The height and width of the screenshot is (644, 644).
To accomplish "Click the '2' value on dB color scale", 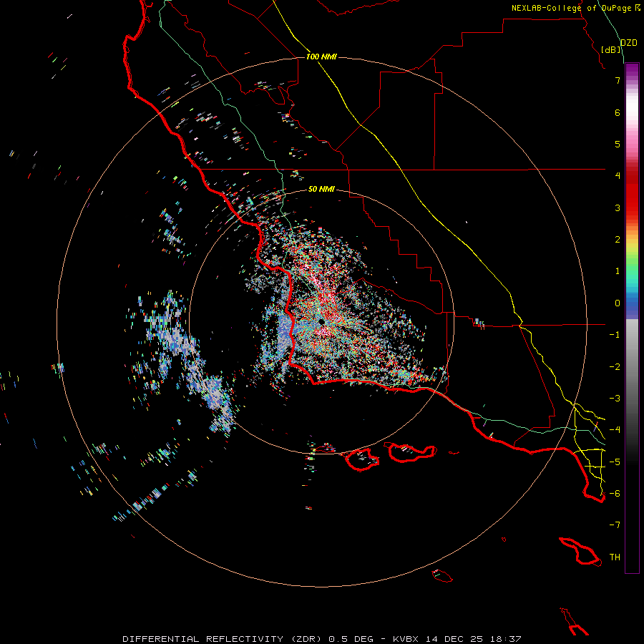I will (x=618, y=240).
